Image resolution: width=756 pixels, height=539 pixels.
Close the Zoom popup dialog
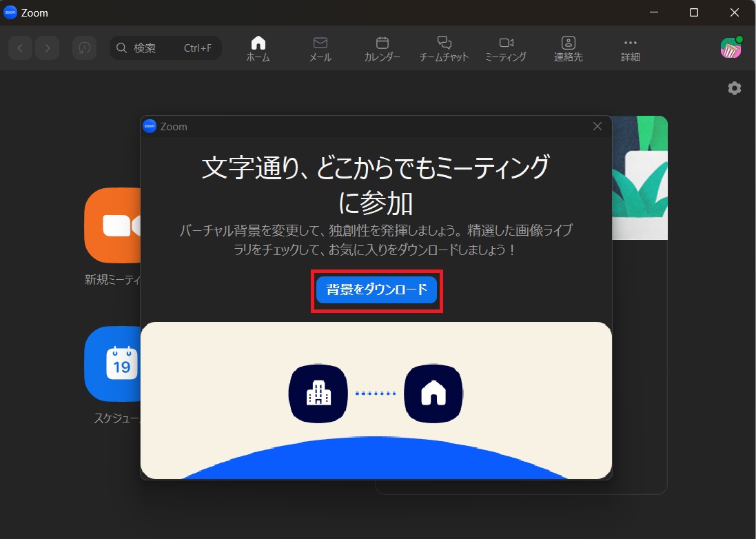coord(597,126)
